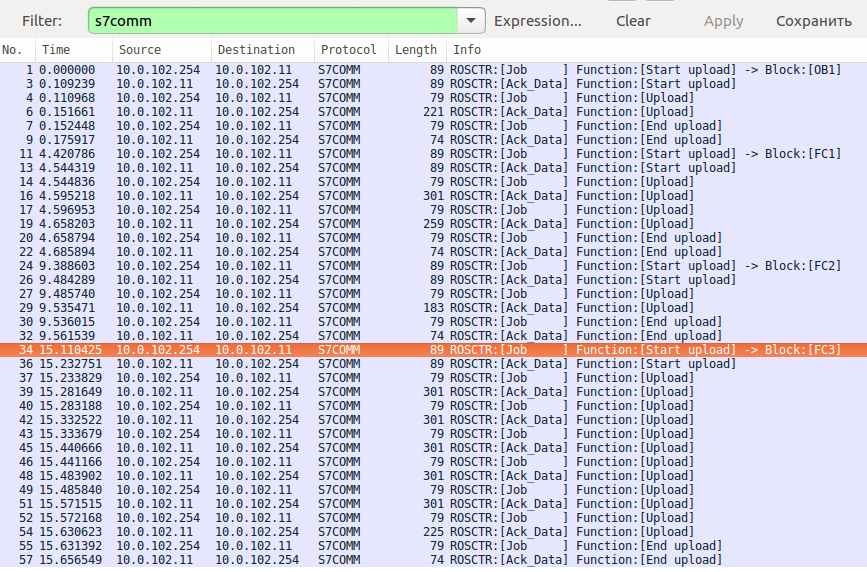
Task: Click the Сохранить filter button
Action: (813, 21)
